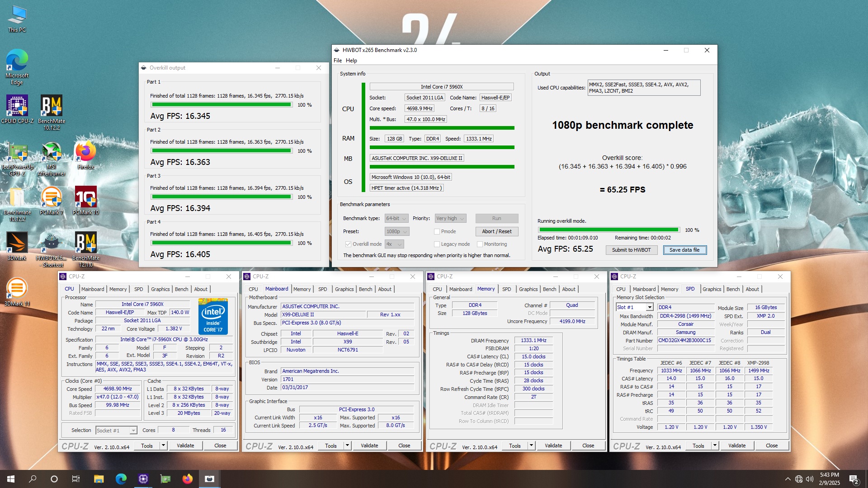Open BenchMate 12.1.0 desktop shortcut
868x488 pixels.
[85, 250]
